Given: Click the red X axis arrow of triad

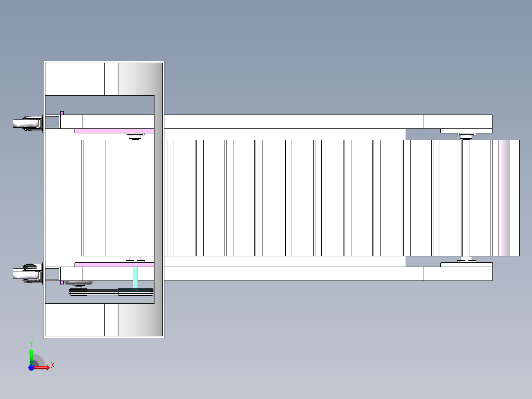Looking at the screenshot, I should tap(42, 367).
